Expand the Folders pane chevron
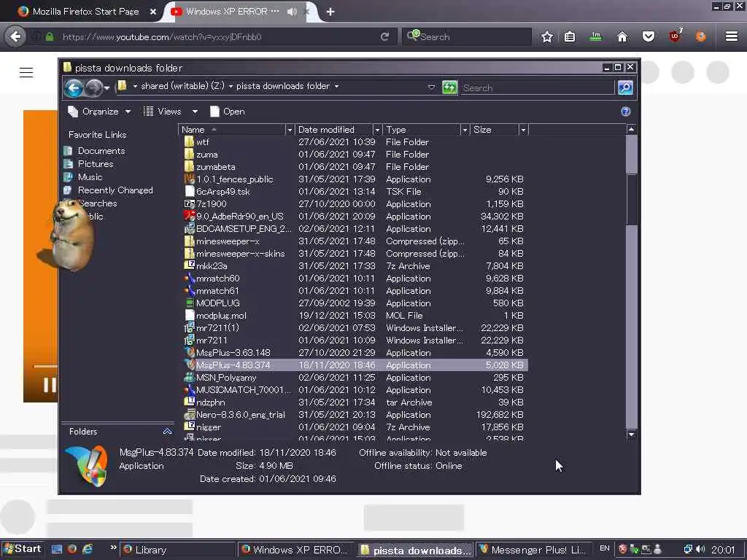This screenshot has width=747, height=560. 167,432
